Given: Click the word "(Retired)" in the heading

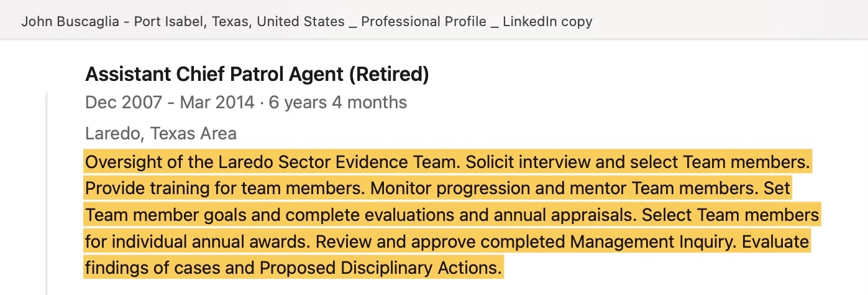Looking at the screenshot, I should click(388, 75).
